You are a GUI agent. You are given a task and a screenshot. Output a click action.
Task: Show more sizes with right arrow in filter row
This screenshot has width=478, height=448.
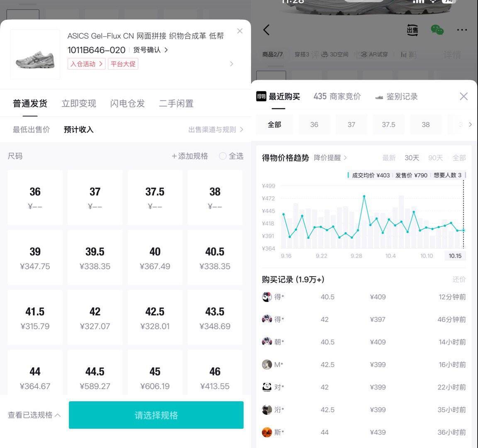pyautogui.click(x=470, y=124)
